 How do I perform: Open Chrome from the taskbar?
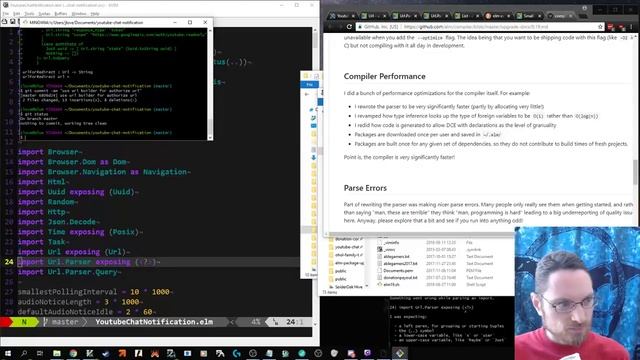(x=73, y=353)
